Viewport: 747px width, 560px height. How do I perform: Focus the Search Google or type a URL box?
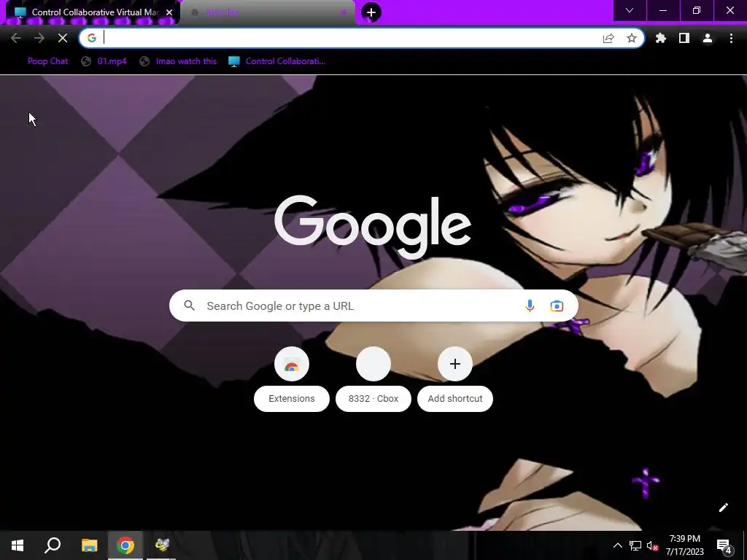(x=373, y=306)
